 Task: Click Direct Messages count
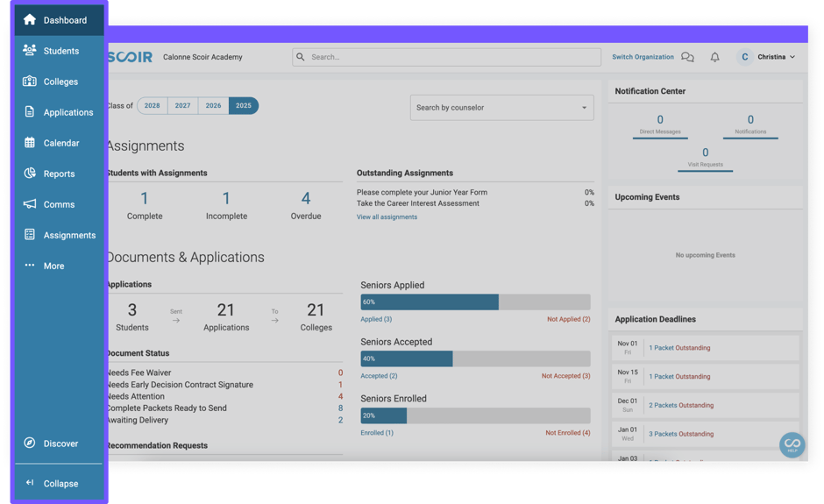(x=660, y=120)
